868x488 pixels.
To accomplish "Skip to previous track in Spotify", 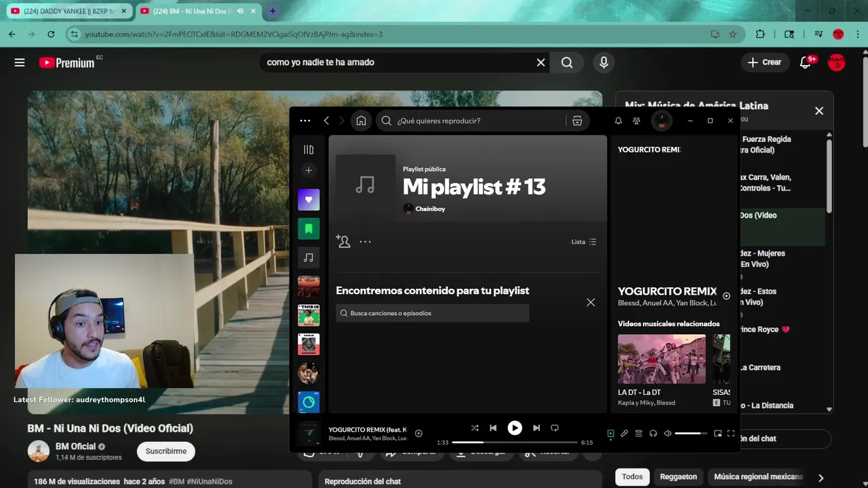I will [x=493, y=428].
